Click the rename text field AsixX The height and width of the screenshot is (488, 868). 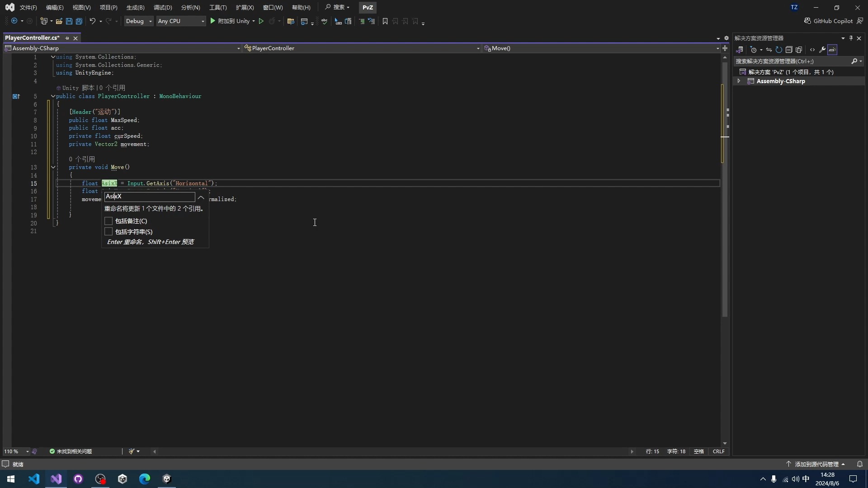pyautogui.click(x=149, y=197)
